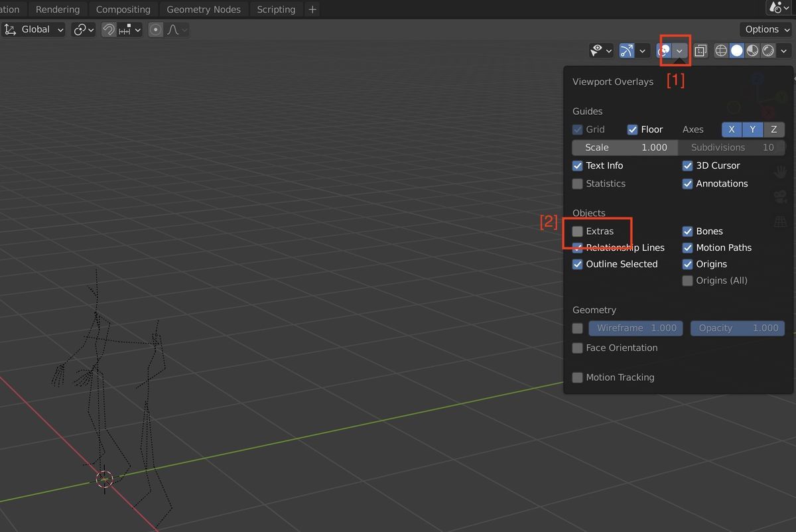Enable the Statistics overlay checkbox
796x532 pixels.
click(x=577, y=184)
